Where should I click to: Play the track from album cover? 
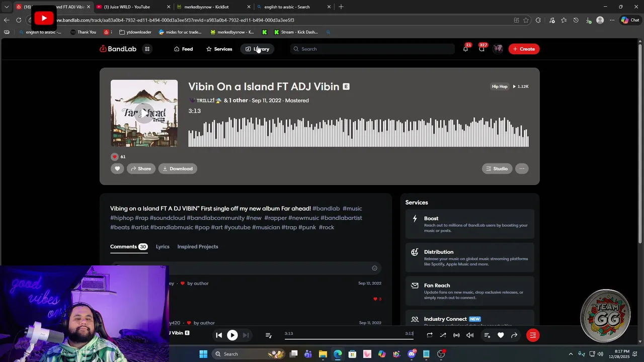click(x=144, y=113)
